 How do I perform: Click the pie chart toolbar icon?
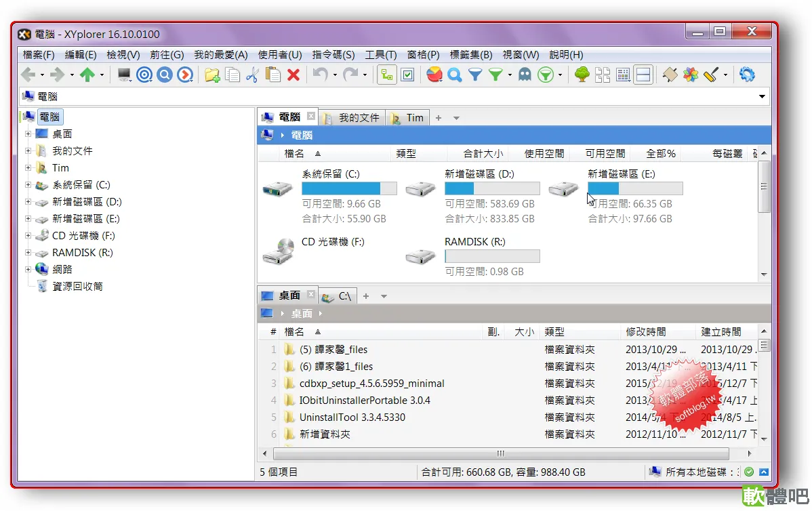tap(434, 75)
